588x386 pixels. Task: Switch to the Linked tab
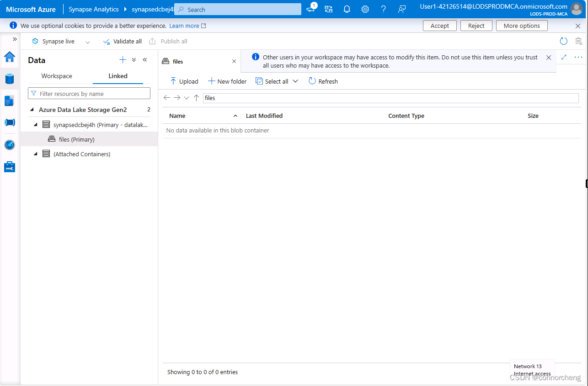tap(118, 76)
